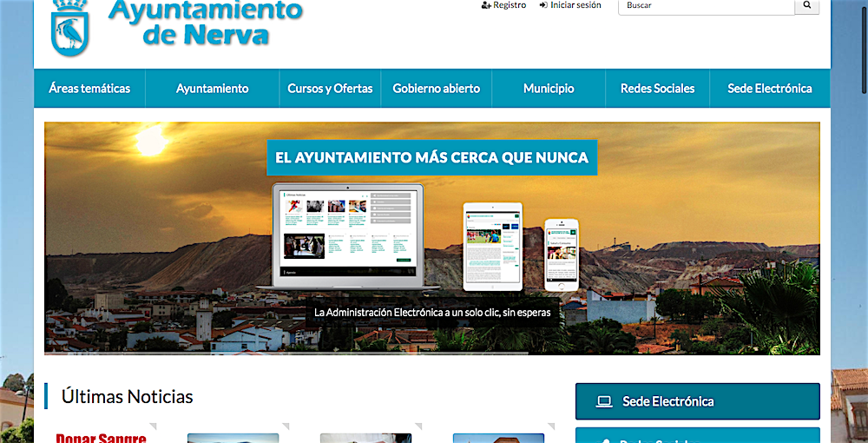Screen dimensions: 868x443
Task: Focus the Buscar search field
Action: click(x=707, y=5)
